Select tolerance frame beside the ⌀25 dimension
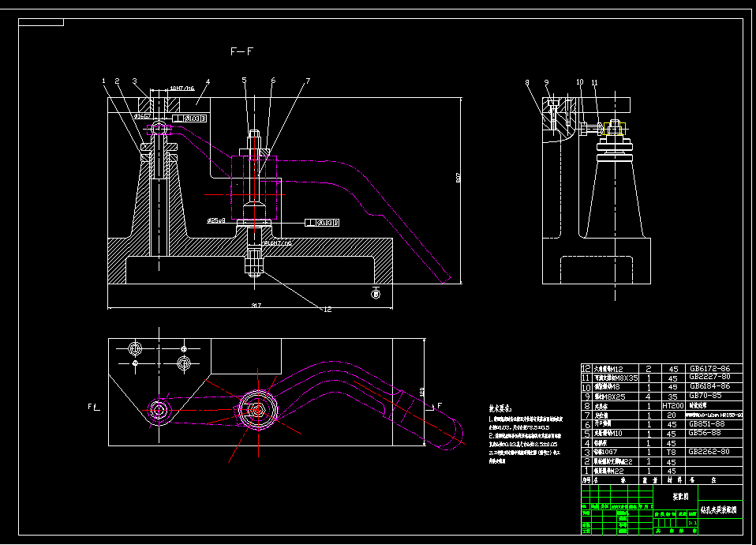 [x=322, y=223]
